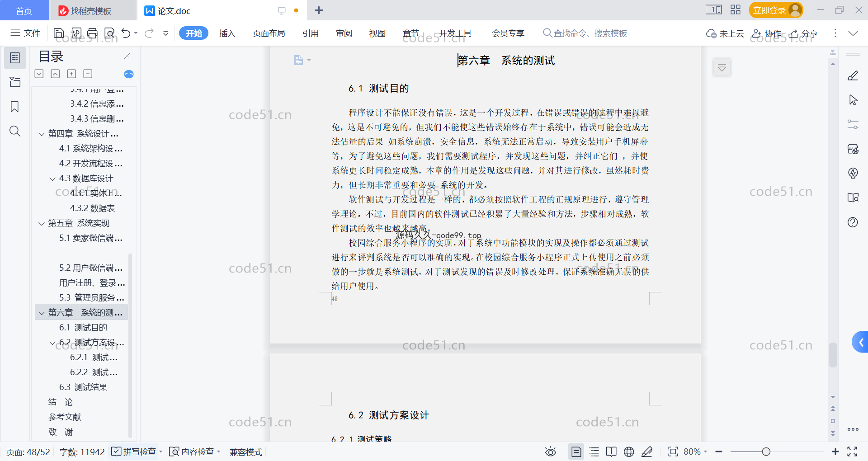Screen dimensions: 868x461
Task: Jump to 6.3 测试结果 in outline
Action: point(83,387)
